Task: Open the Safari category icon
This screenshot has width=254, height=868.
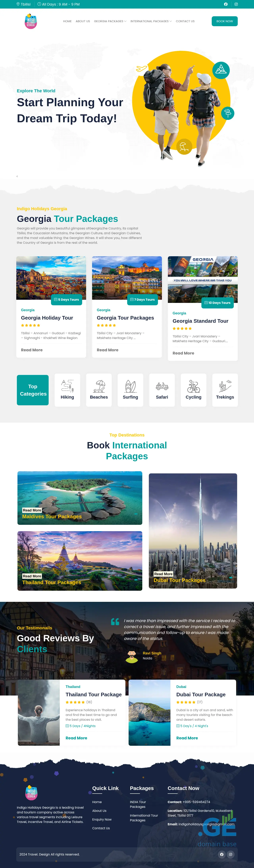Action: tap(162, 386)
